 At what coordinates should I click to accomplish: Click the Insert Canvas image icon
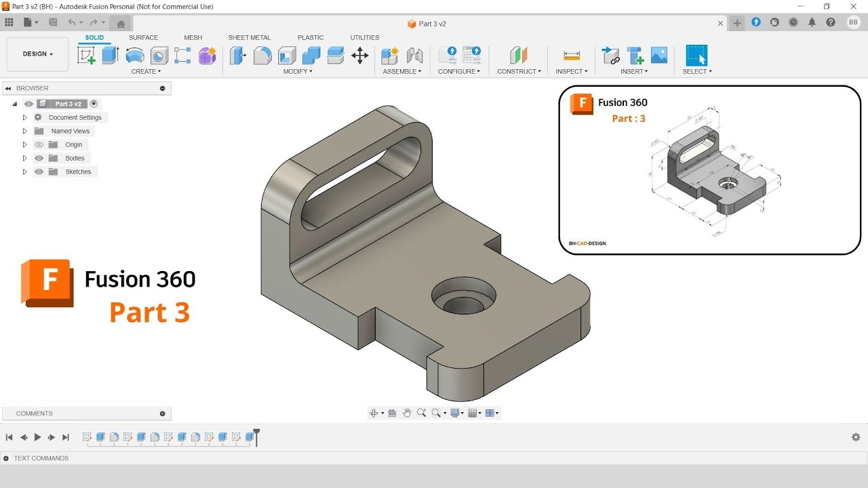coord(659,56)
